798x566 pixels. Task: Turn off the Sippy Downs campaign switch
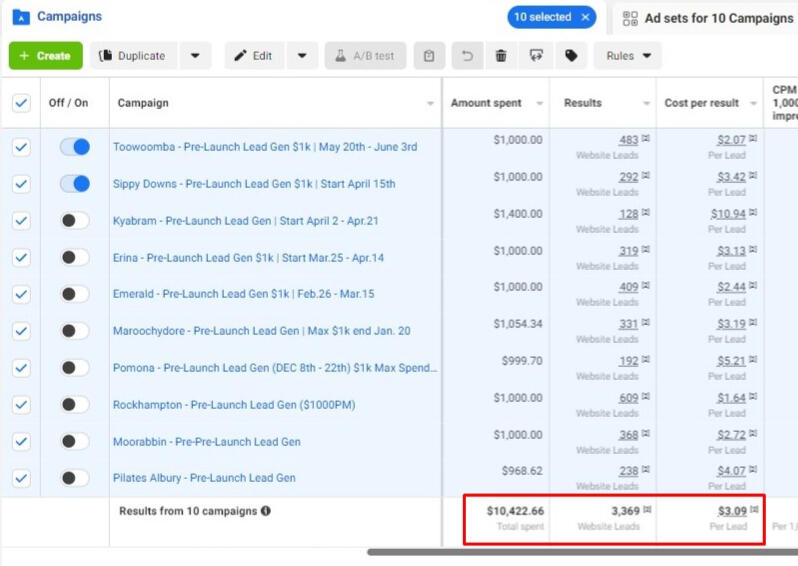tap(75, 184)
